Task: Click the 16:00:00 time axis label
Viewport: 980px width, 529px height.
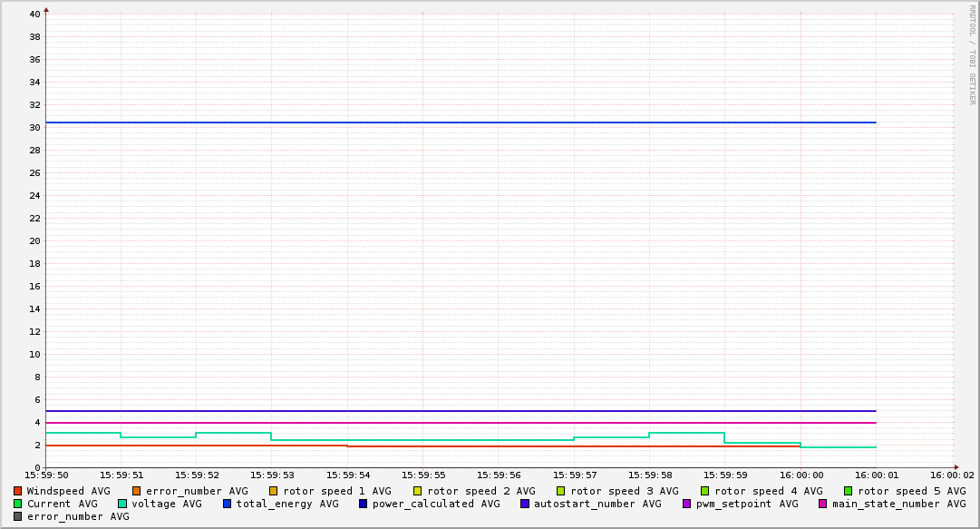Action: coord(801,475)
